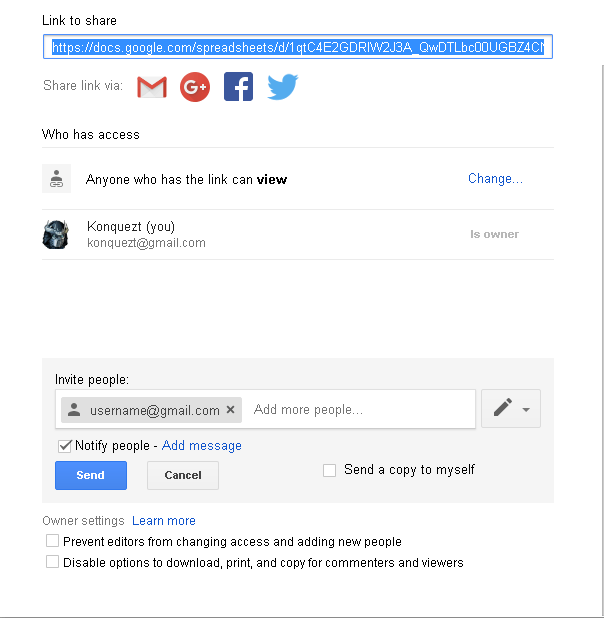The width and height of the screenshot is (604, 618).
Task: Share link via Facebook icon
Action: 238,87
